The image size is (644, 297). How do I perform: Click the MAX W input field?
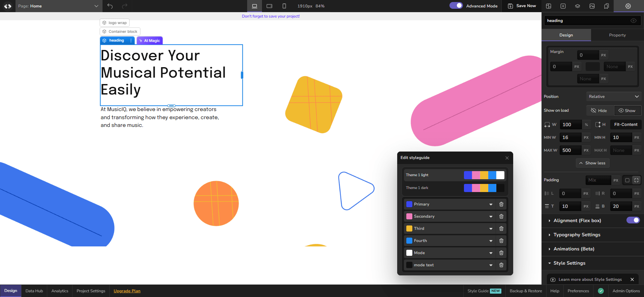click(x=570, y=150)
